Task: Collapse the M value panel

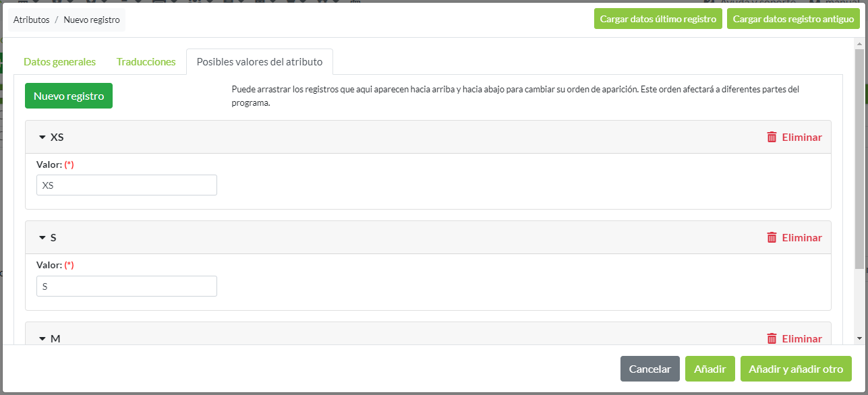Action: 42,338
